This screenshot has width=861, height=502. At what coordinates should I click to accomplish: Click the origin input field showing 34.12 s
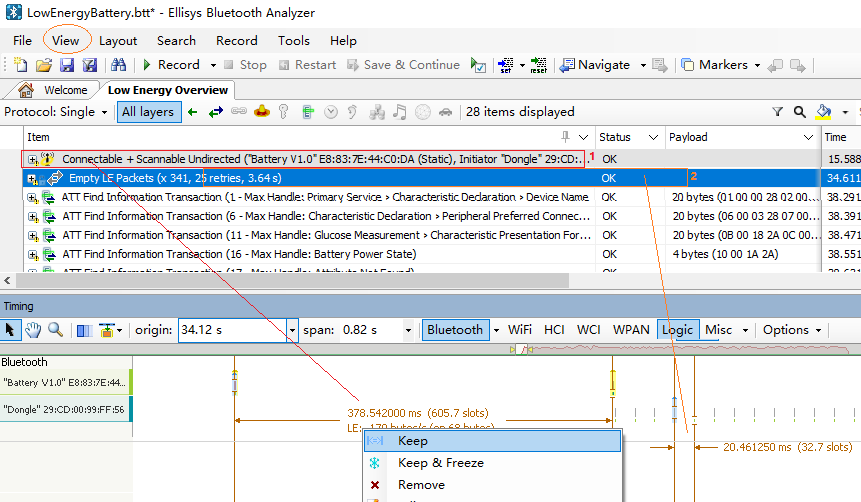232,330
